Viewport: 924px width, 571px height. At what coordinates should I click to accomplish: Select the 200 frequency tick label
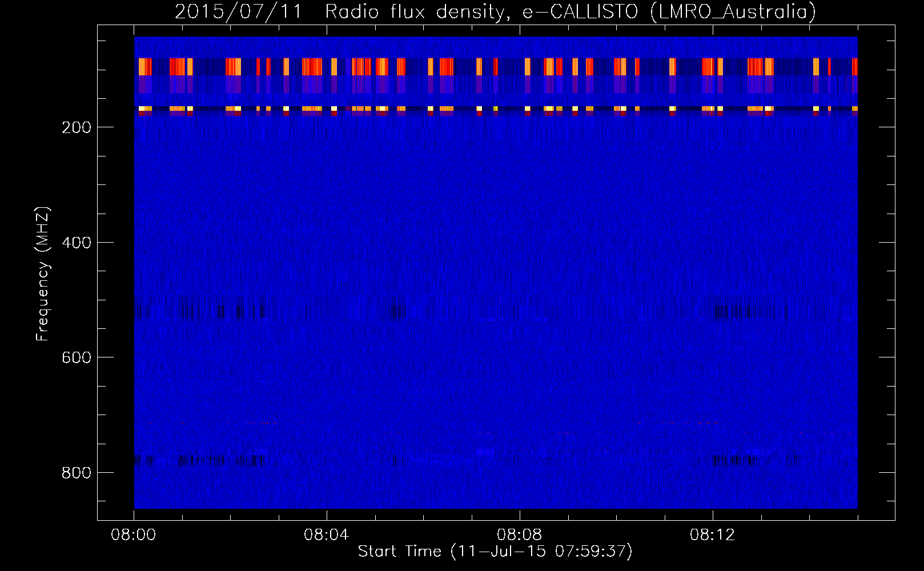click(x=77, y=127)
